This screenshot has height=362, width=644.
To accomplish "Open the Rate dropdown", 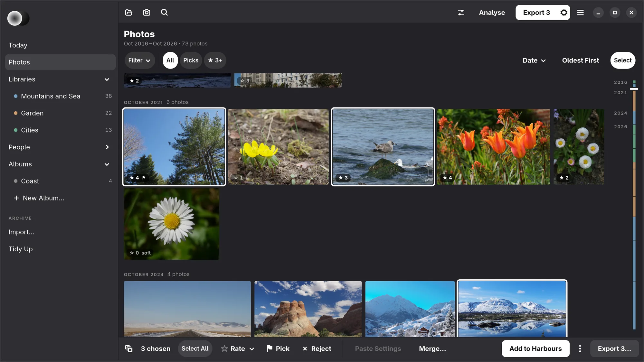I will 238,348.
